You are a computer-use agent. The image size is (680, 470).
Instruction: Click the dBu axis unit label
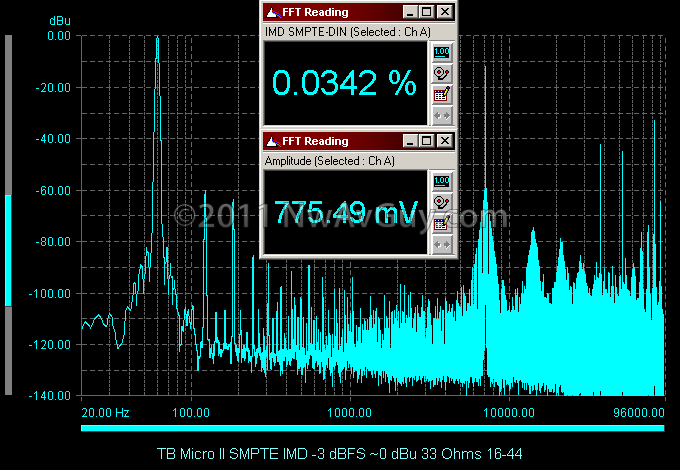tap(59, 21)
